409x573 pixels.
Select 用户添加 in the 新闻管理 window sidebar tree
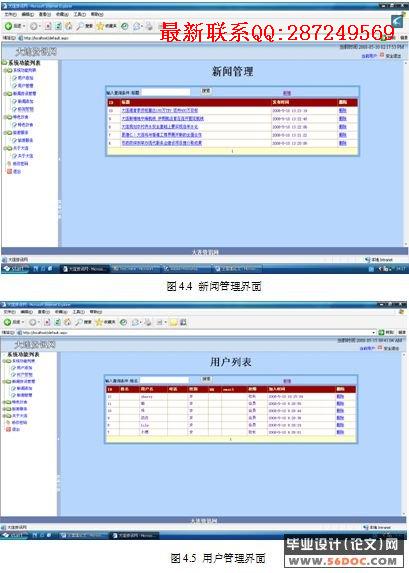pos(25,78)
